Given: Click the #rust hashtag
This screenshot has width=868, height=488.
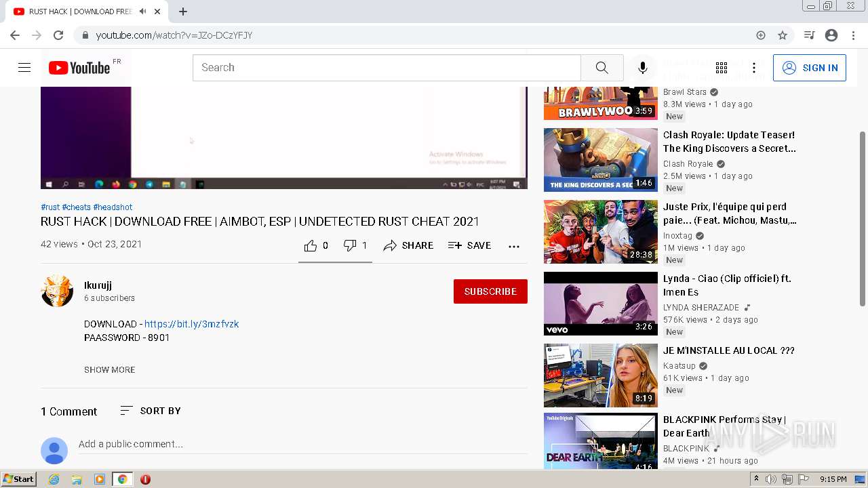Looking at the screenshot, I should [50, 207].
